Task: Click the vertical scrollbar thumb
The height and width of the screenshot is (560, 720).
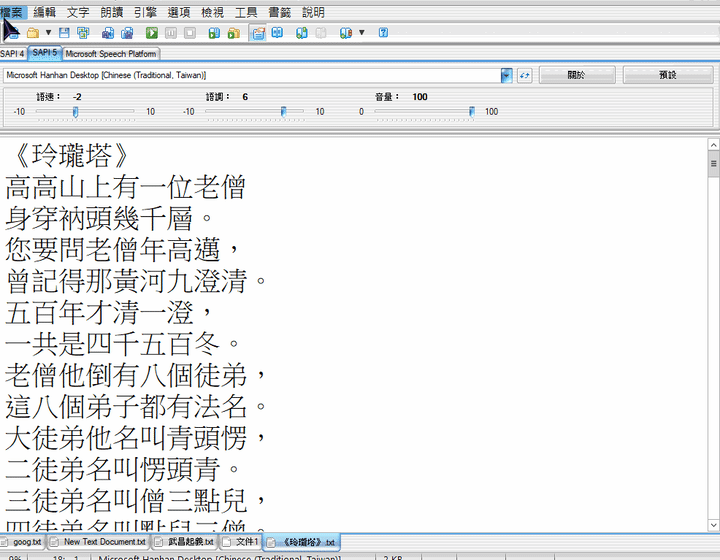Action: (x=713, y=164)
